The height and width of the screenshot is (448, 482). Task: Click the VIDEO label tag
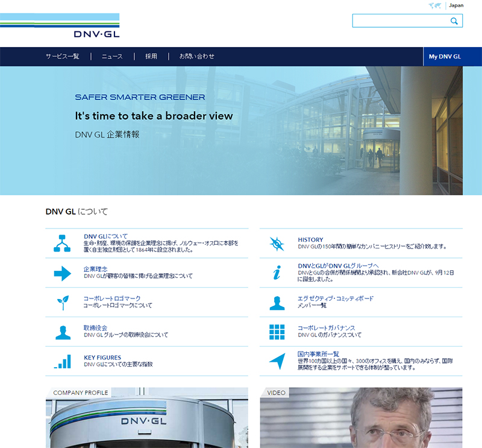[276, 393]
